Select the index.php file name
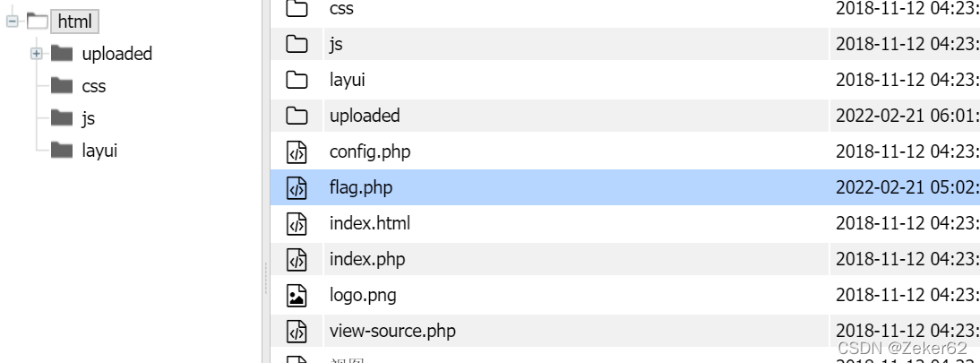 [367, 259]
